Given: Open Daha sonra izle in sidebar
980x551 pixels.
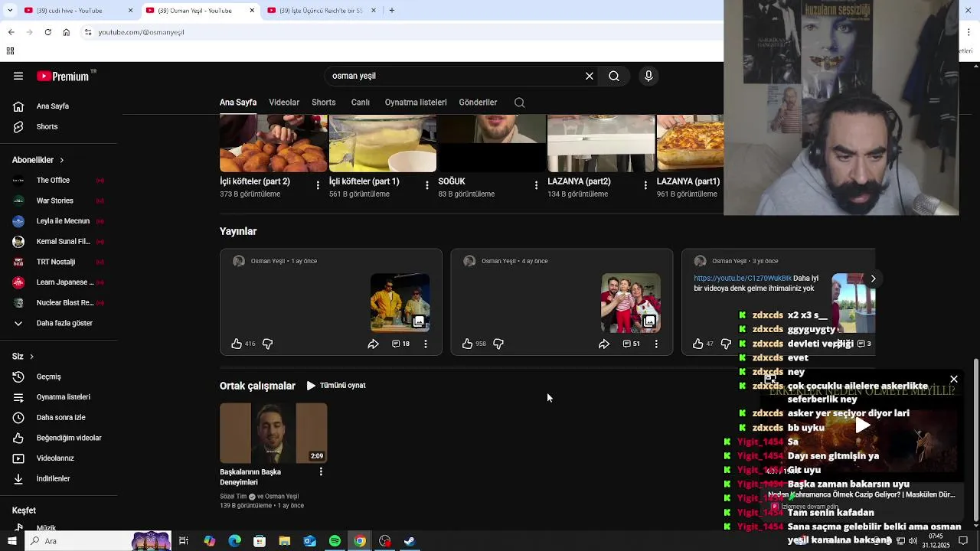Looking at the screenshot, I should [60, 418].
